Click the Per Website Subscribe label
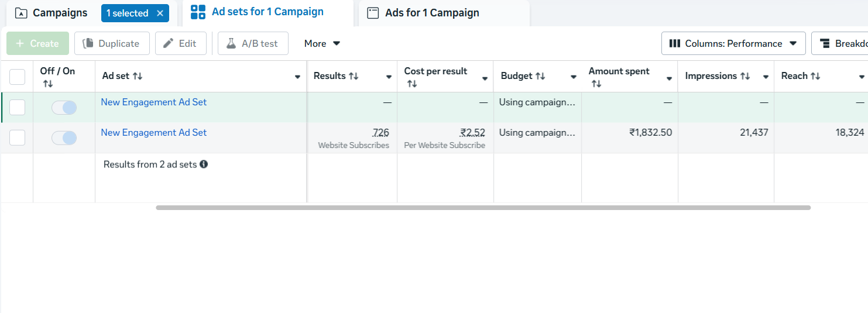The image size is (868, 313). (x=445, y=145)
